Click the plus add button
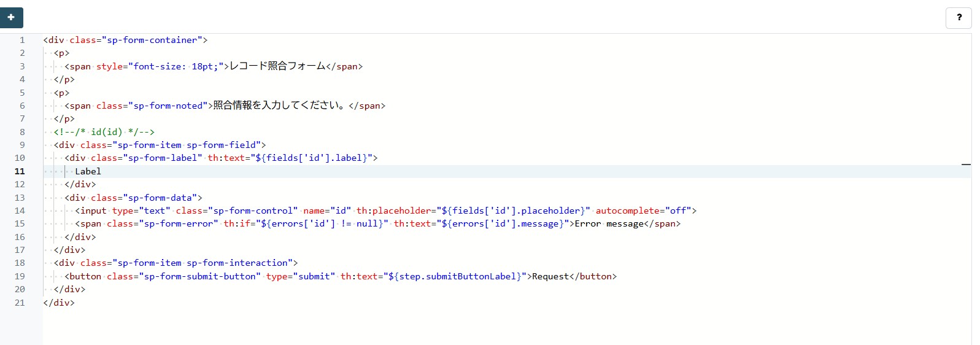The height and width of the screenshot is (345, 980). (x=11, y=18)
